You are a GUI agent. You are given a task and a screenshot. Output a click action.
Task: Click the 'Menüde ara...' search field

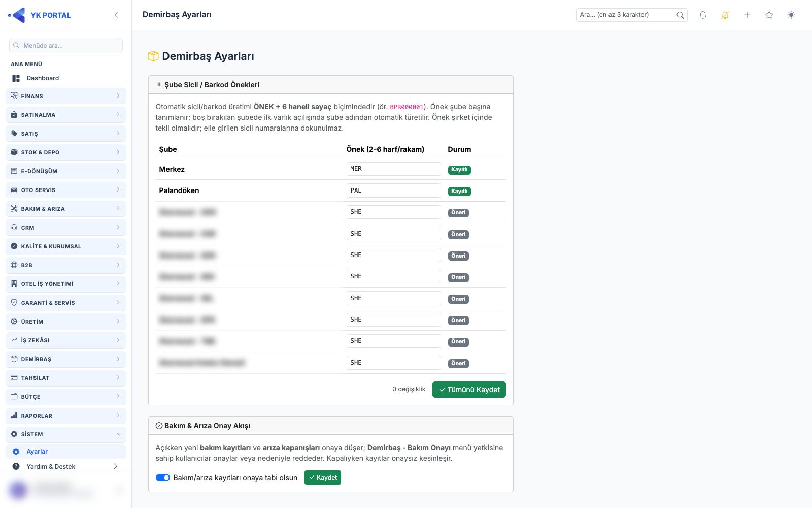point(66,45)
